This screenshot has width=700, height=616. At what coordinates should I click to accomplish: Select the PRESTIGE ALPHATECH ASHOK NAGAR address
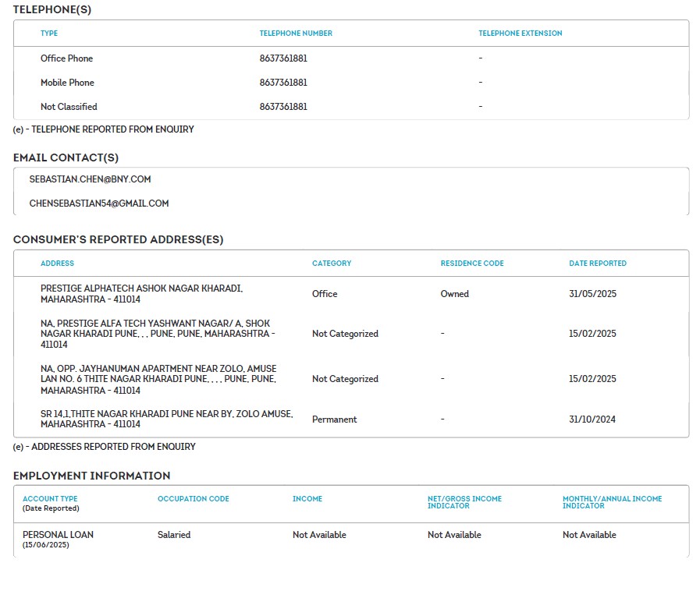point(141,294)
